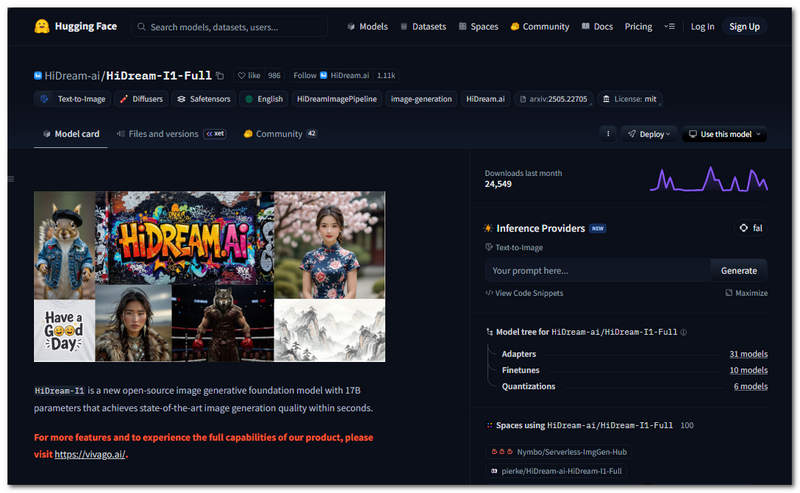Open the three-dot more options menu
This screenshot has width=800, height=493.
tap(608, 134)
